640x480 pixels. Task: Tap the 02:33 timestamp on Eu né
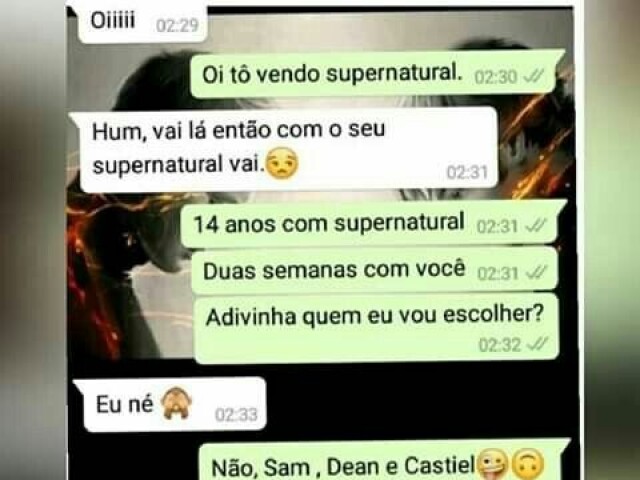click(236, 415)
